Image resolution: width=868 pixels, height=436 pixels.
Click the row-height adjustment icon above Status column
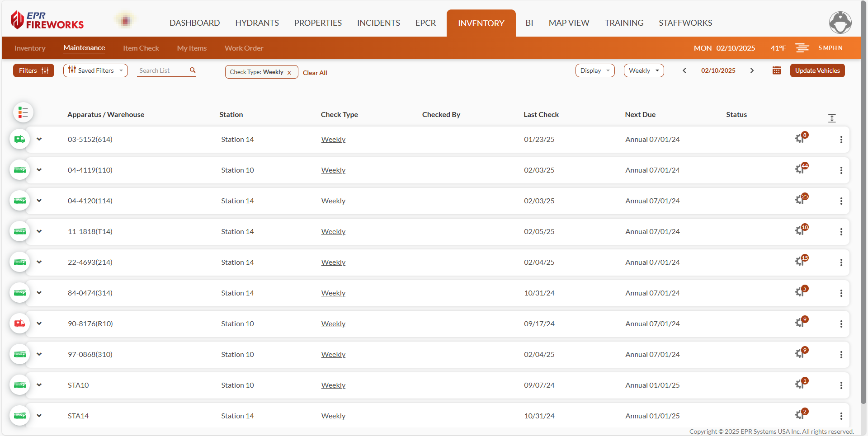coord(832,118)
